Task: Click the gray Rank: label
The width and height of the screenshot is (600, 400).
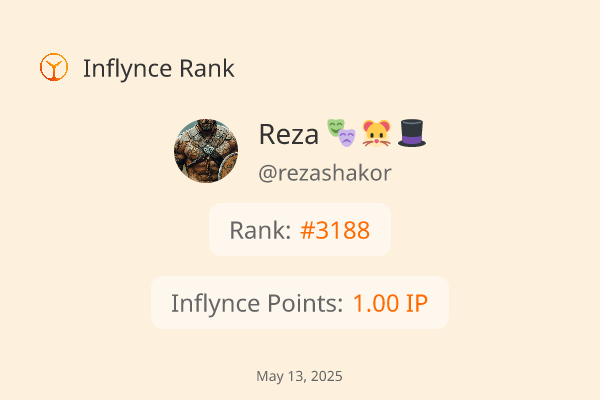Action: [x=261, y=230]
